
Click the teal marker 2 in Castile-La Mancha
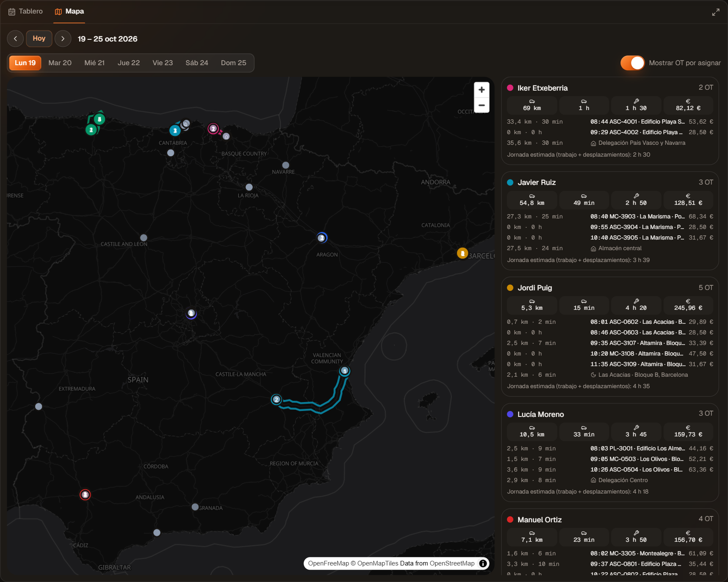tap(276, 399)
